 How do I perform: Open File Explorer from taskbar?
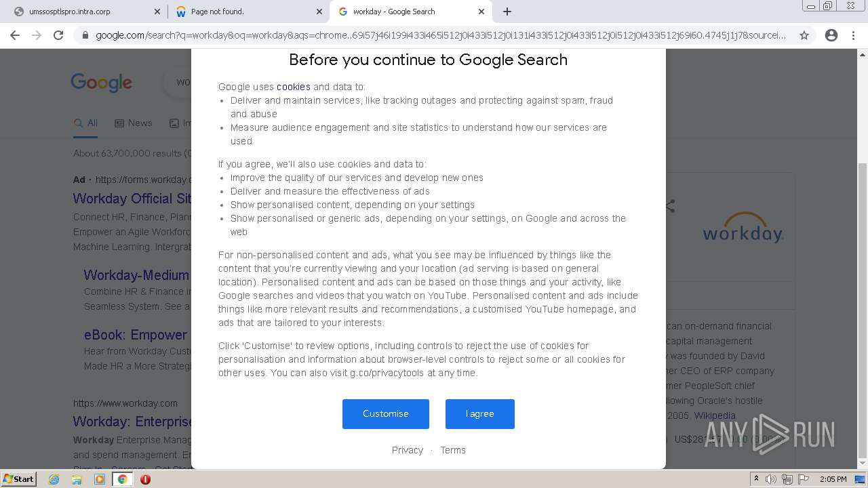(x=77, y=479)
